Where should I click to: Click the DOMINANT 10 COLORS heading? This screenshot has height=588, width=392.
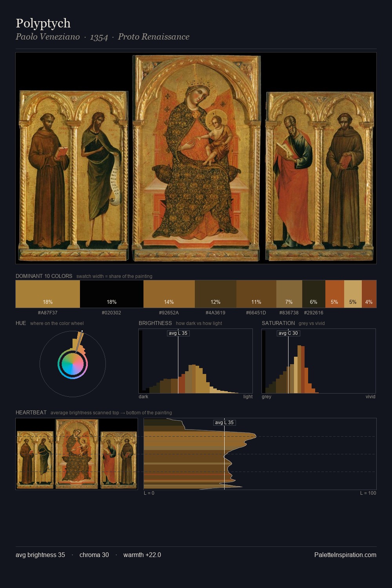[x=44, y=276]
